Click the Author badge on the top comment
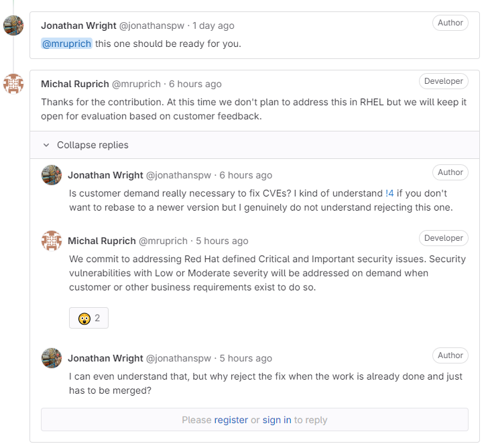This screenshot has width=488, height=448. [x=450, y=23]
